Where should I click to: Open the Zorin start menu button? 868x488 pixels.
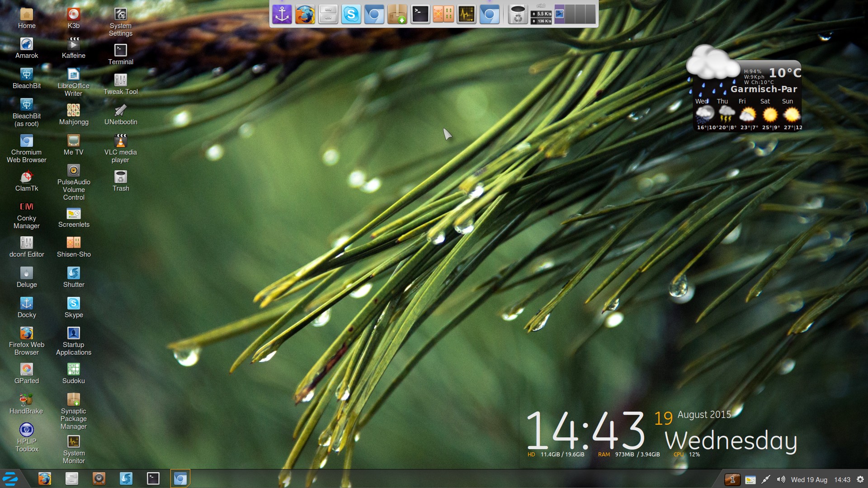pos(10,479)
